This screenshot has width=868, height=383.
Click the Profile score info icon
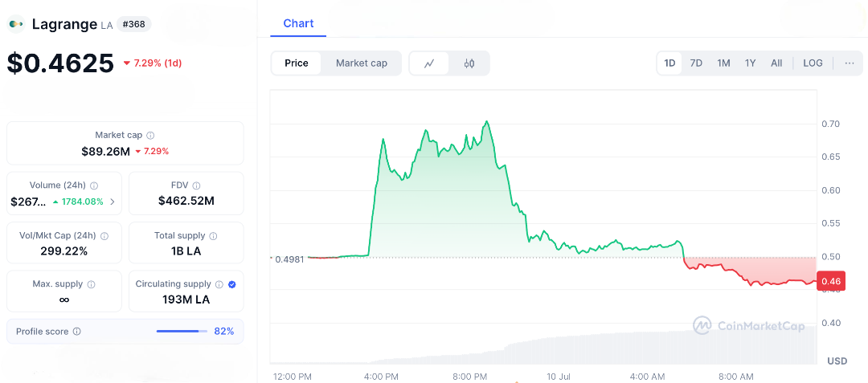pos(76,332)
